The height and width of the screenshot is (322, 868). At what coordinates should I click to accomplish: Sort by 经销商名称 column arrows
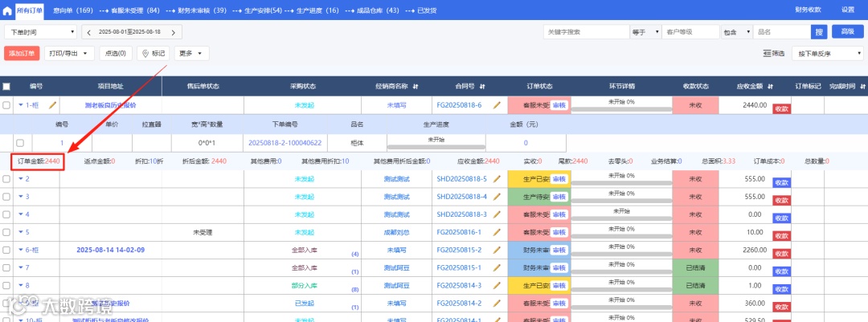coord(416,86)
